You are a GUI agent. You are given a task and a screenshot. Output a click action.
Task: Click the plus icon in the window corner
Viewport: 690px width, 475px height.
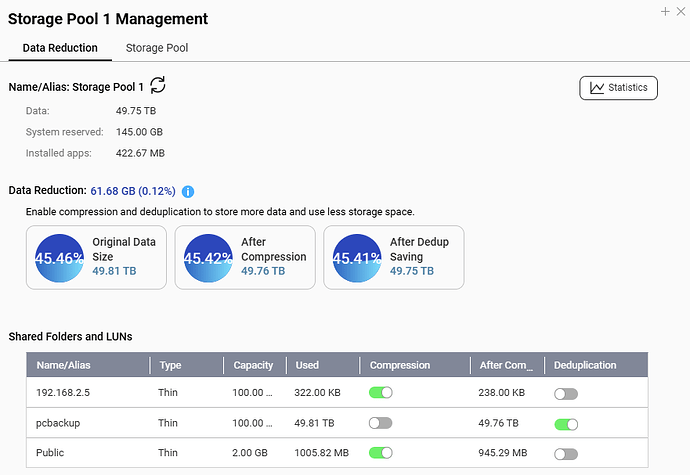(x=665, y=11)
